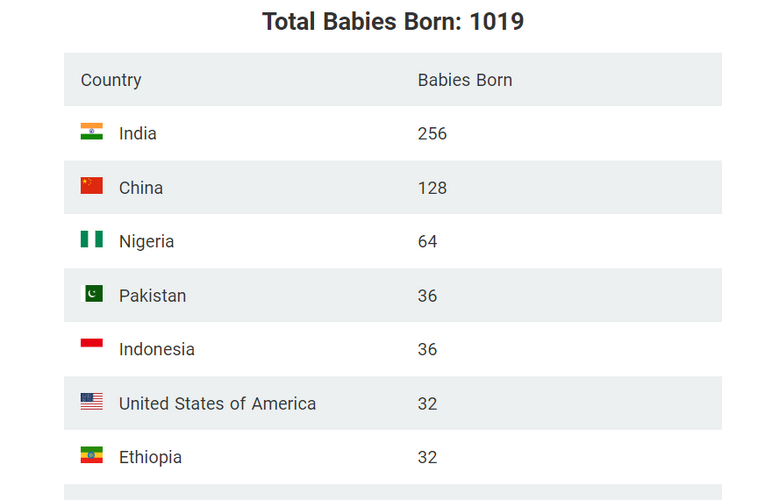Click the China flag icon
The image size is (772, 500).
pos(92,186)
